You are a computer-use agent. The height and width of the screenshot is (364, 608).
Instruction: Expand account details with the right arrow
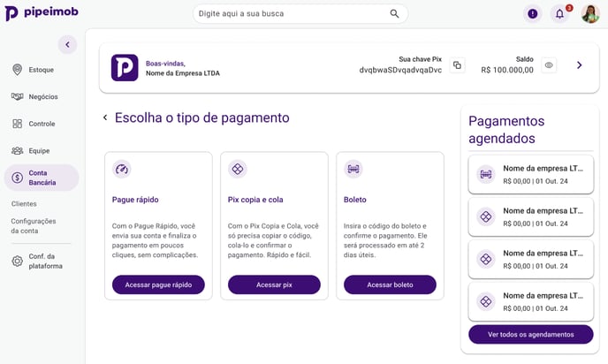[x=580, y=65]
